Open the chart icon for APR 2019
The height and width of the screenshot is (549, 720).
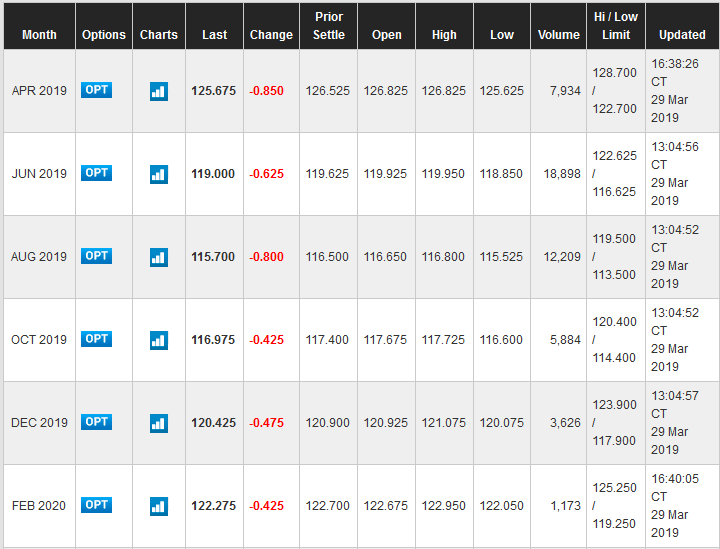[x=159, y=91]
